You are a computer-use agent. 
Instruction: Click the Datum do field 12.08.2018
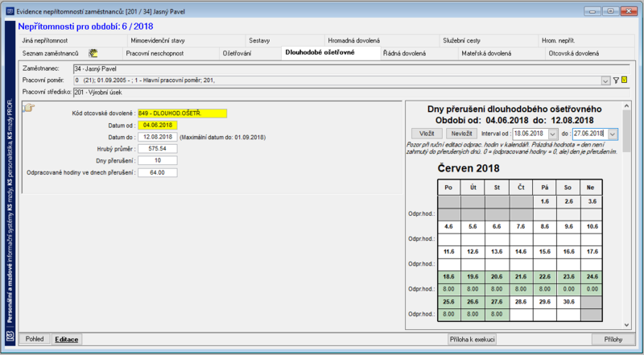click(158, 137)
